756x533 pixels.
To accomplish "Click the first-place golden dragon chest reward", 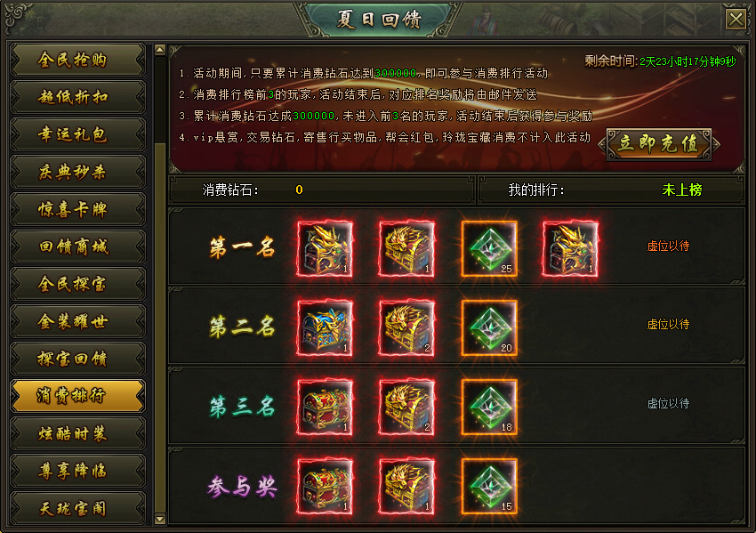I will click(x=325, y=249).
